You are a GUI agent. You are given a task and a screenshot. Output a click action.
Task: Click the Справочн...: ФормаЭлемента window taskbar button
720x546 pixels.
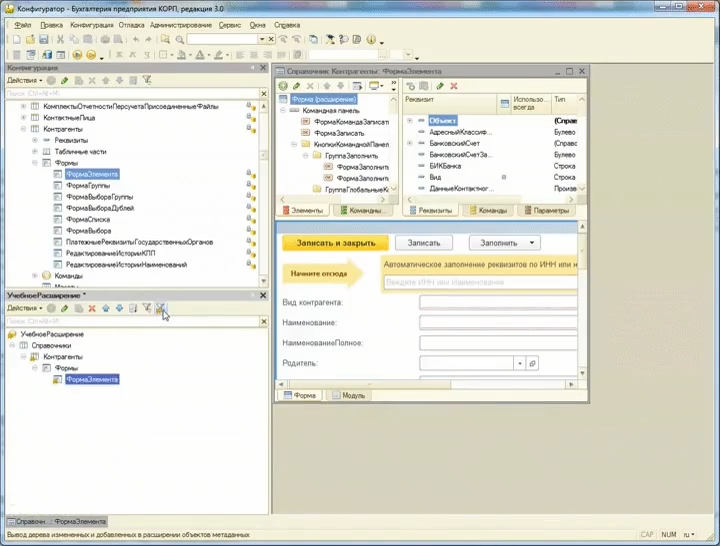click(x=57, y=522)
